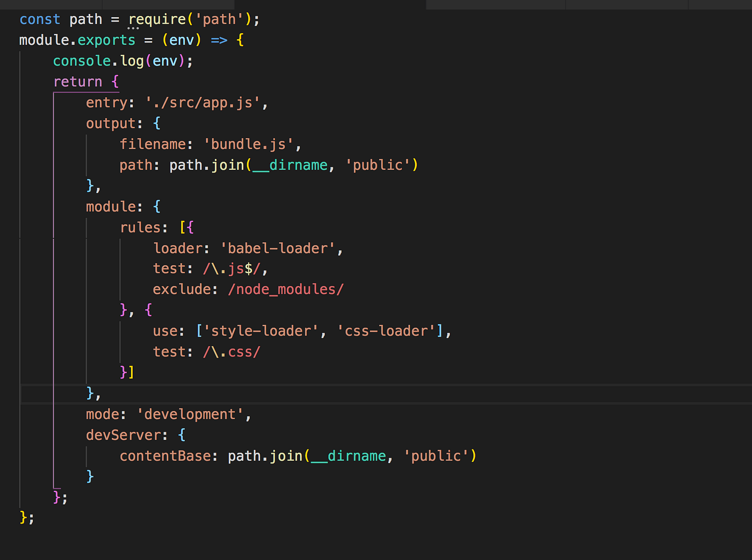
Task: Click the 'return' keyword
Action: tap(78, 82)
